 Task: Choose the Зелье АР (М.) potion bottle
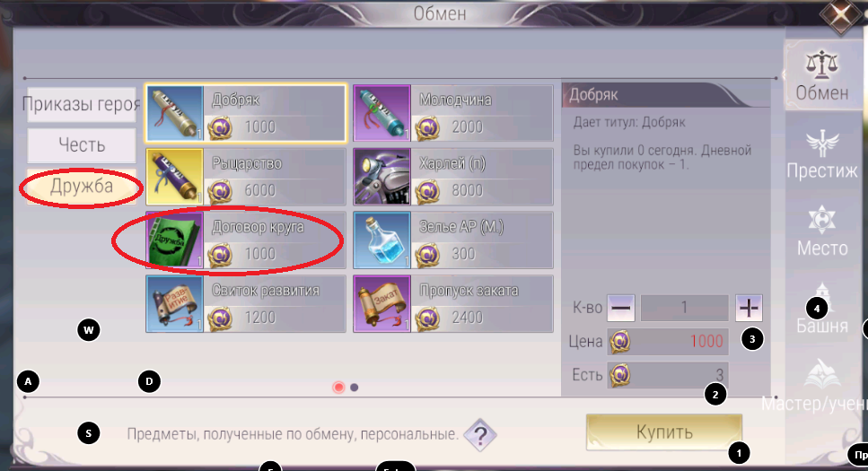382,240
